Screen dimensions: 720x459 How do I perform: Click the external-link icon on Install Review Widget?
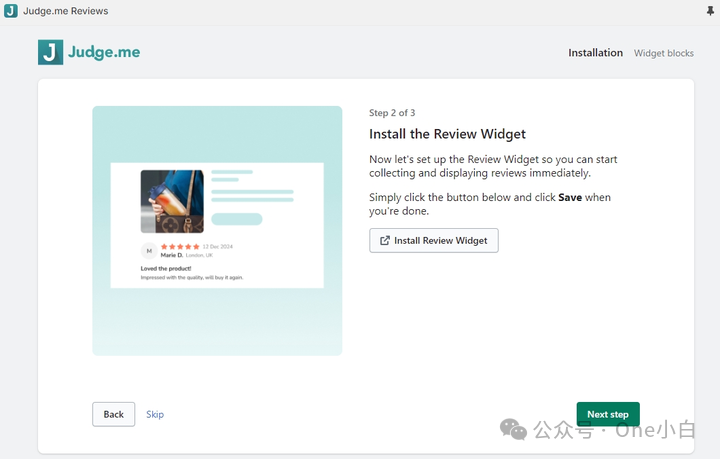point(385,241)
